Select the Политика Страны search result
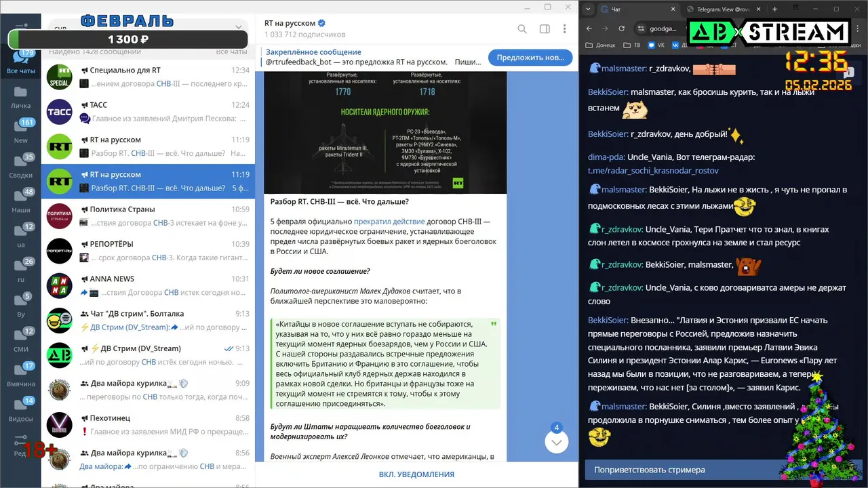Viewport: 868px width, 488px height. coord(148,216)
